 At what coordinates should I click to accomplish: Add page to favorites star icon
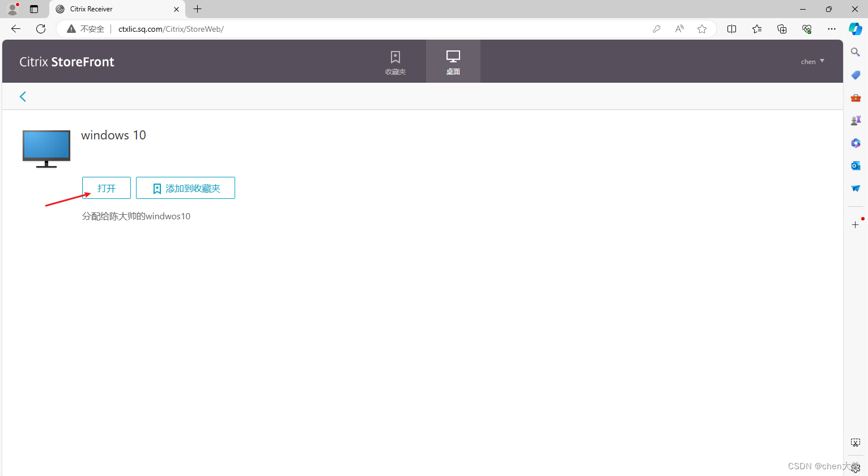[x=702, y=29]
